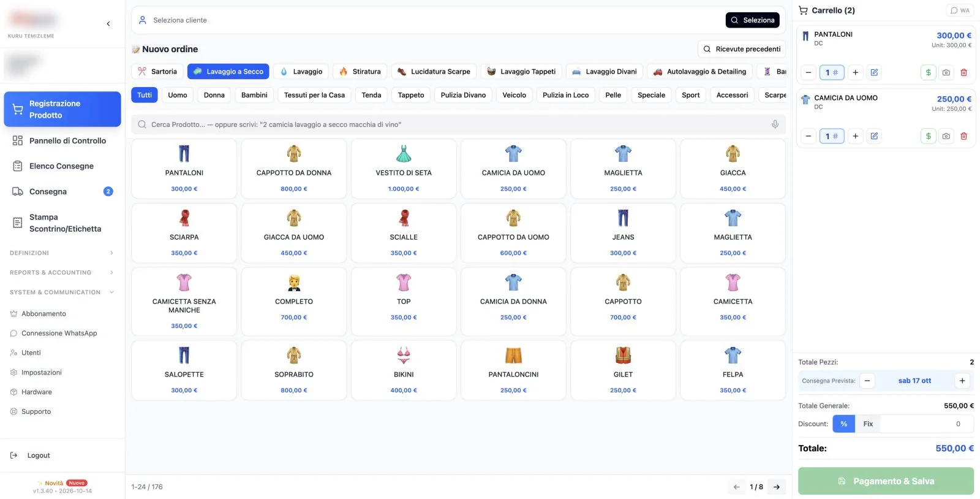
Task: Switch to Lucidatura Scarpe service tab
Action: point(434,72)
